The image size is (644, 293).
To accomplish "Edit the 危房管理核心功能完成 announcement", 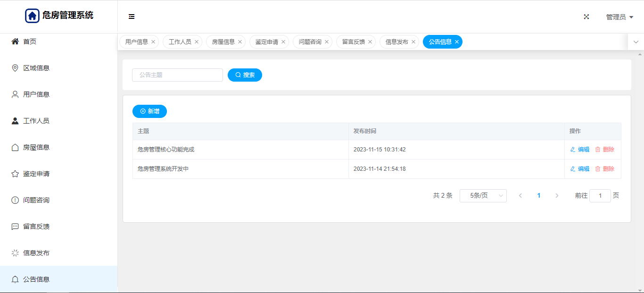I will pos(580,150).
